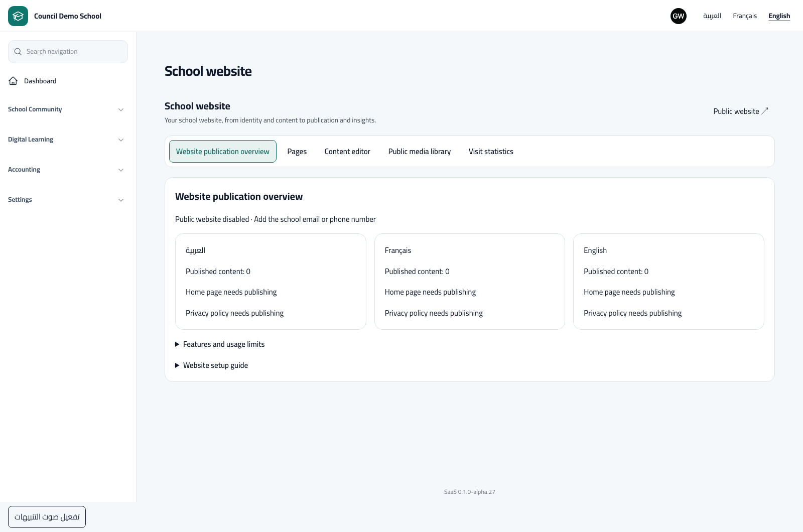Click Published content: 0 in English card
Image resolution: width=803 pixels, height=532 pixels.
[616, 272]
